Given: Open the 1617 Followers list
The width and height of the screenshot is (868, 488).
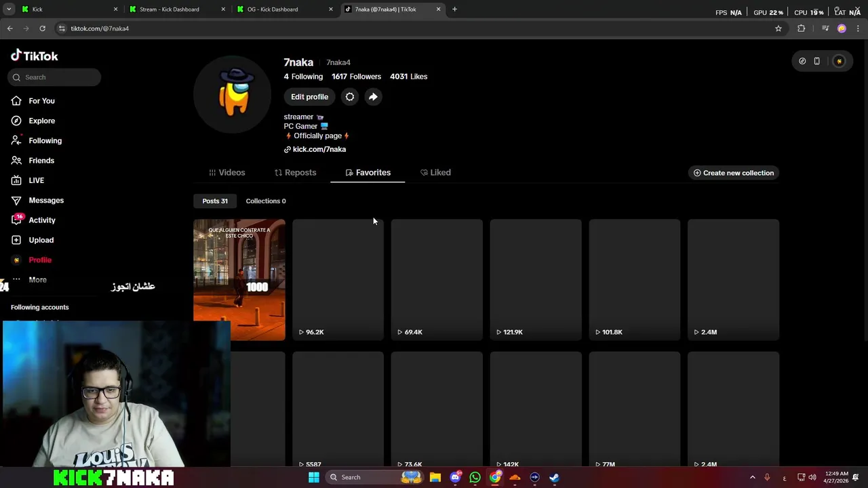Looking at the screenshot, I should coord(356,77).
